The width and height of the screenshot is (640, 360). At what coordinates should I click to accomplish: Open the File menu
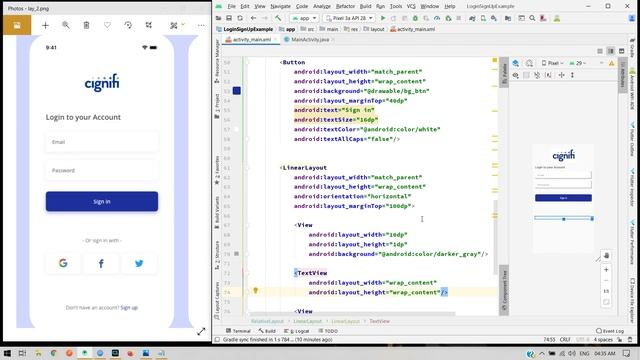coord(231,6)
